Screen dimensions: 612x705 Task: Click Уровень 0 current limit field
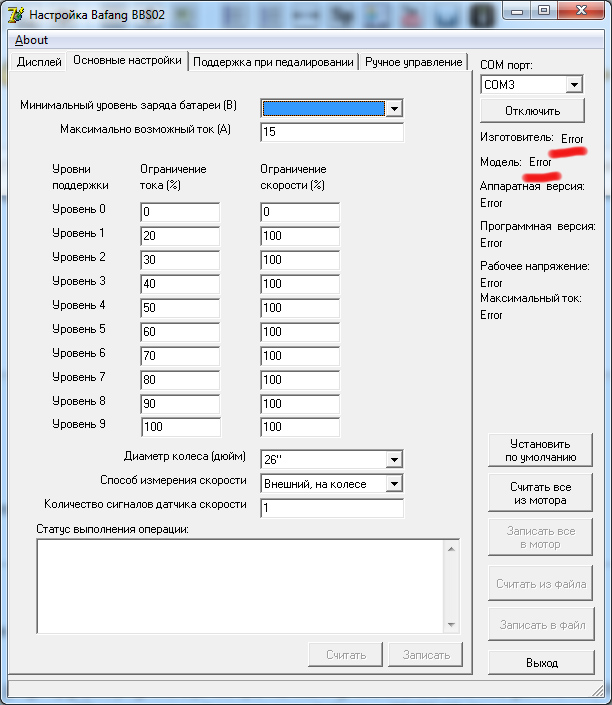point(180,212)
